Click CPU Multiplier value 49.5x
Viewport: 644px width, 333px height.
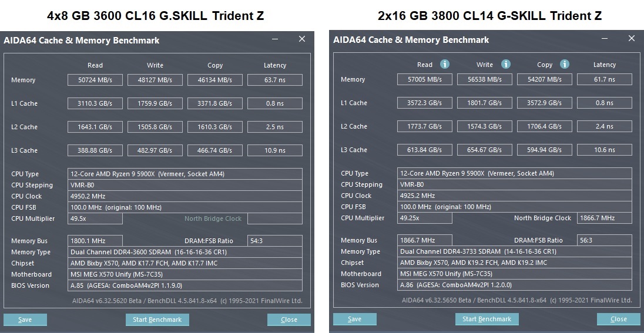tap(95, 218)
